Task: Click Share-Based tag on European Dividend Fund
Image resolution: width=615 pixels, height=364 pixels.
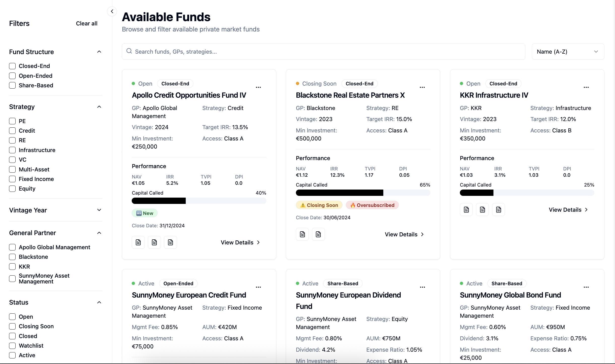Action: pyautogui.click(x=343, y=283)
